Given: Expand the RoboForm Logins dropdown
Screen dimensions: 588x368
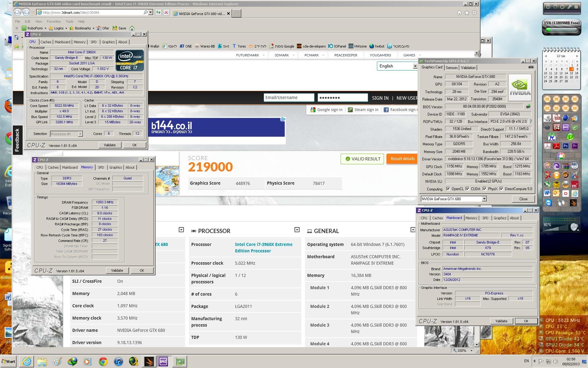Looking at the screenshot, I should pyautogui.click(x=66, y=28).
